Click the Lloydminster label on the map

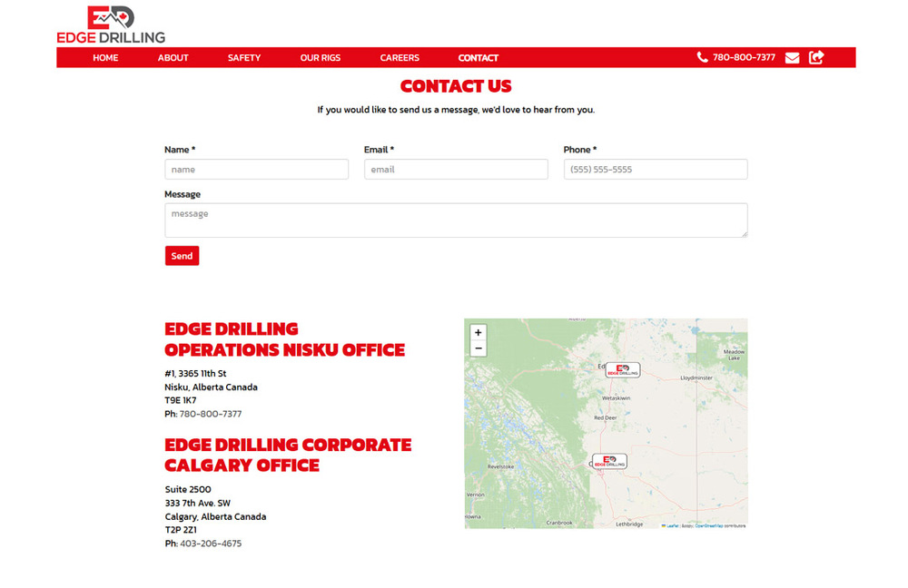696,377
